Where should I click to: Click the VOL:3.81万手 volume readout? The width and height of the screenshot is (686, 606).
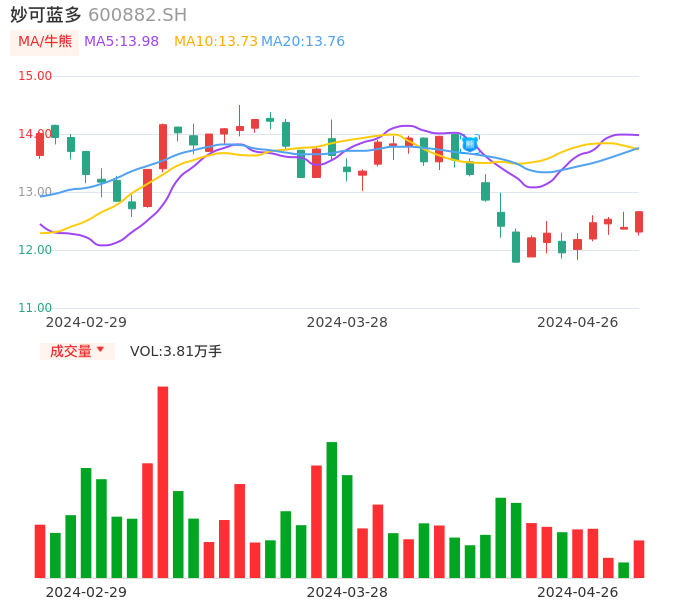pos(176,352)
